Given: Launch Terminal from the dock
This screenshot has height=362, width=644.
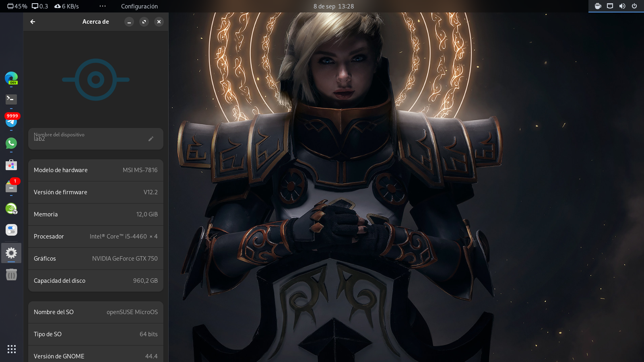Looking at the screenshot, I should tap(11, 99).
